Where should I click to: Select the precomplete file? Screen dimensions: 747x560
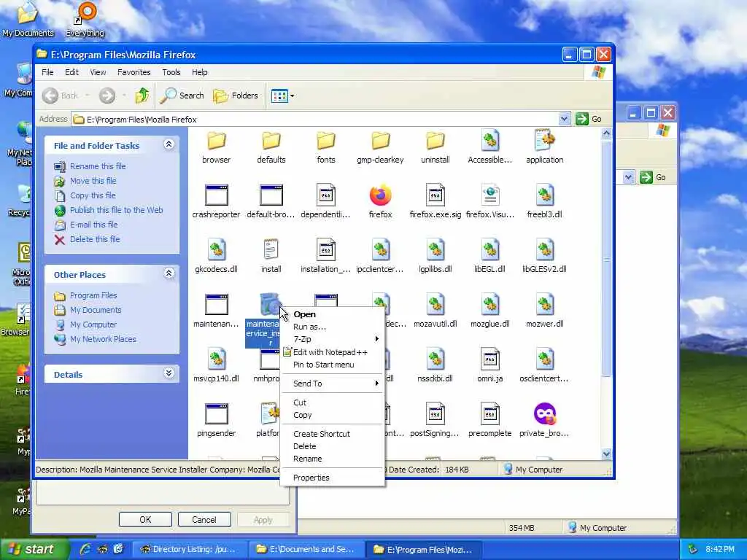point(489,414)
